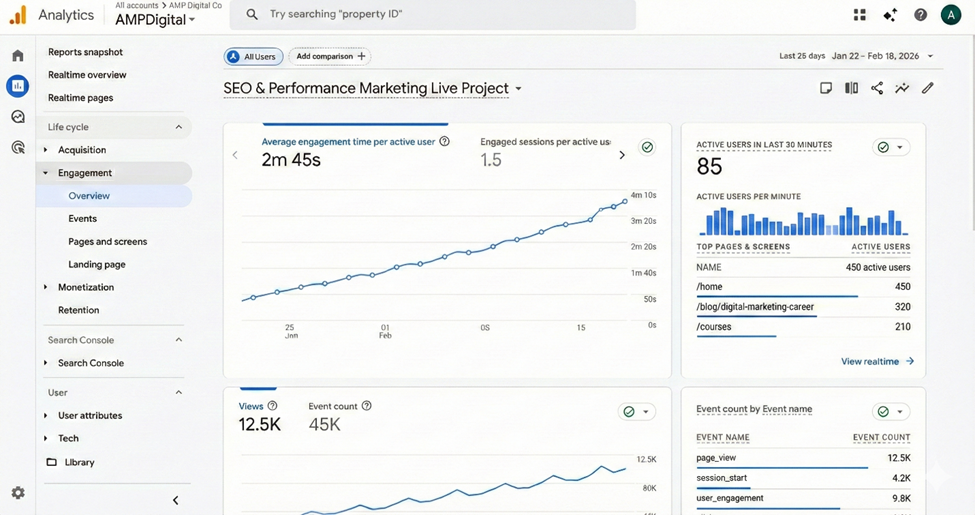Click the Share this report icon
The image size is (975, 515).
pyautogui.click(x=877, y=88)
